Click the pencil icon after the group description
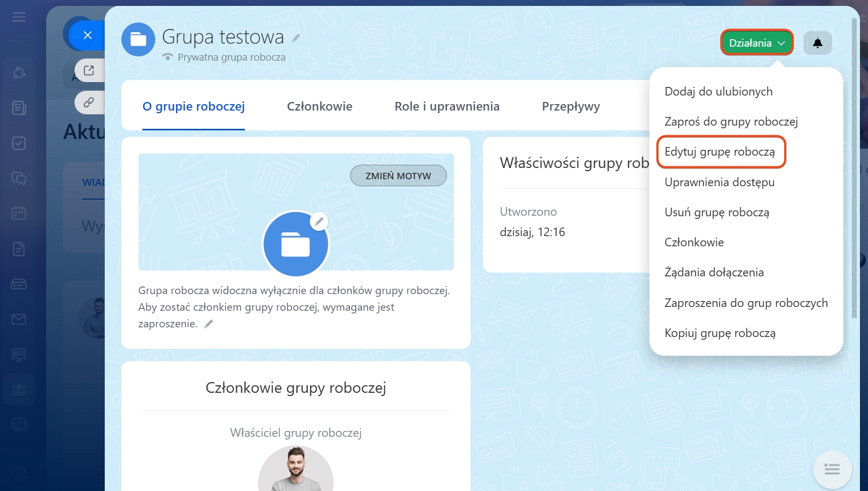This screenshot has height=491, width=868. tap(209, 324)
